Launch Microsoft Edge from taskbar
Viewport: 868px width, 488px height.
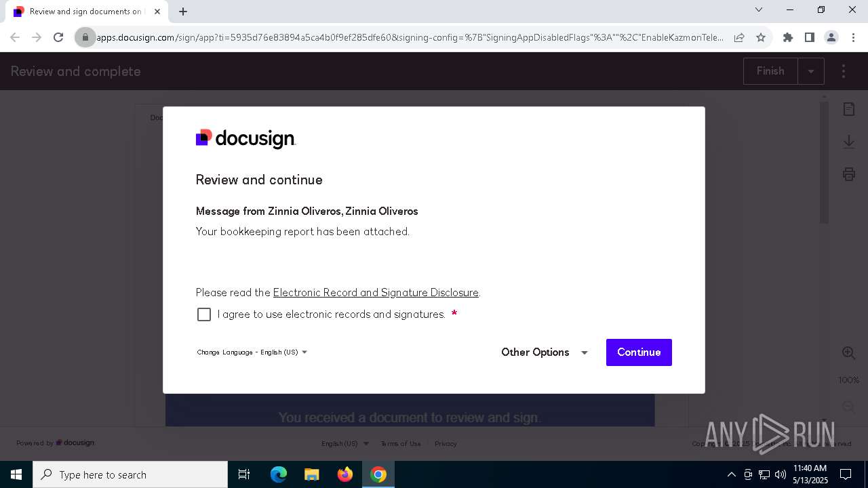click(x=279, y=474)
